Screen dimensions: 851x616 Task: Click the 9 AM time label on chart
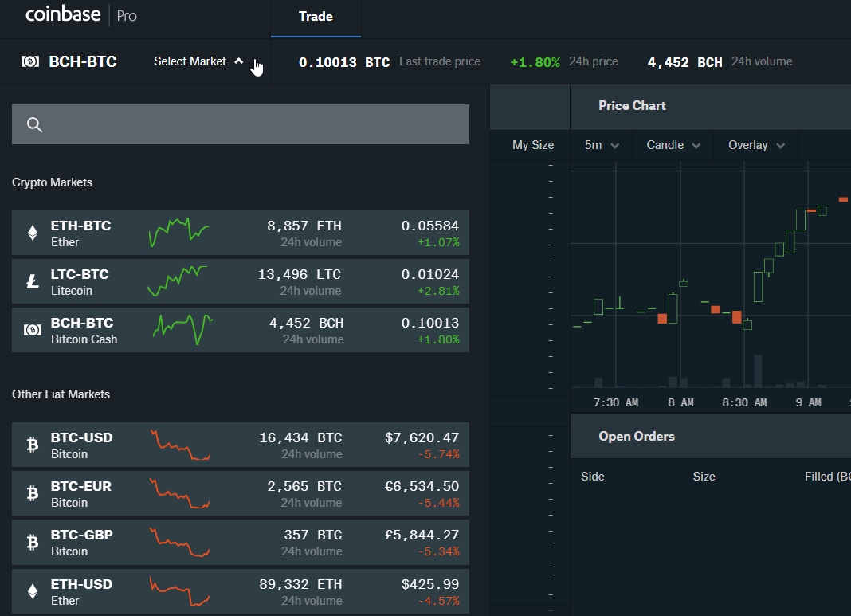808,402
